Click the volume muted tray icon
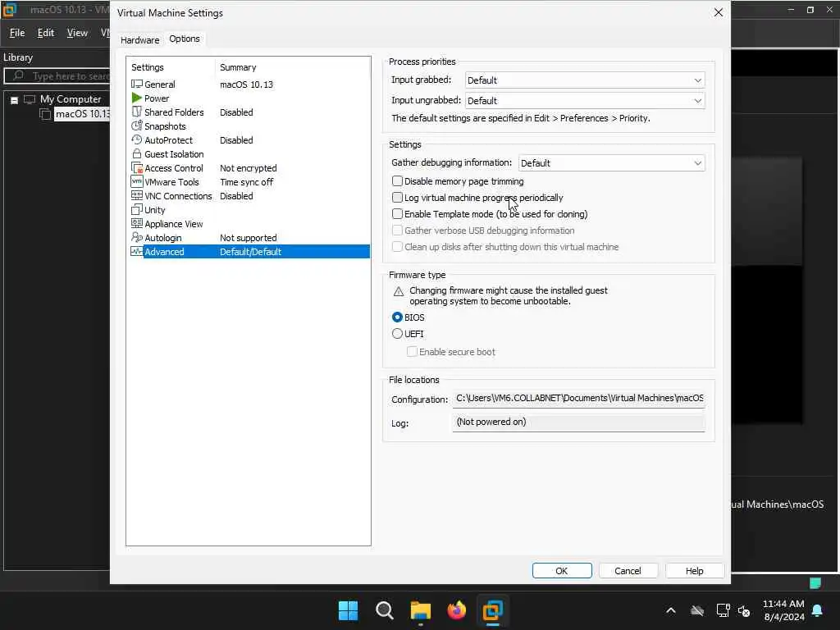 (743, 610)
